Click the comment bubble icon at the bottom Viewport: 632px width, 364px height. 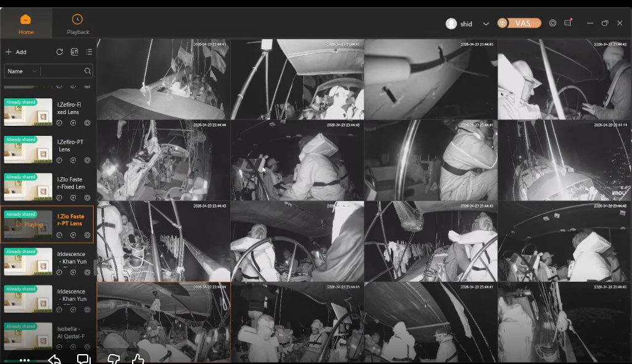click(x=83, y=359)
